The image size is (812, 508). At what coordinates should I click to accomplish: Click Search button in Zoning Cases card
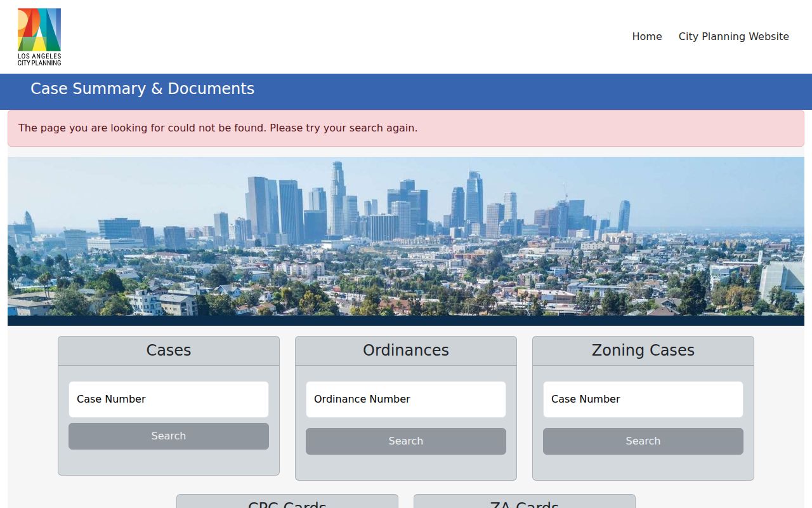pos(643,441)
